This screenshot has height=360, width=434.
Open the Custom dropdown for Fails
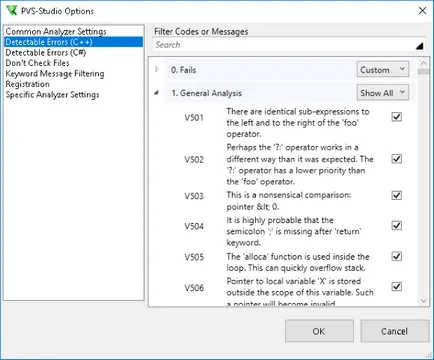click(383, 69)
